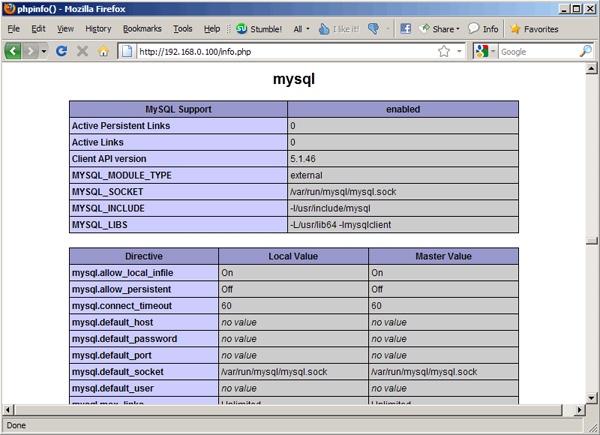Go to Home page icon
600x435 pixels.
tap(103, 51)
